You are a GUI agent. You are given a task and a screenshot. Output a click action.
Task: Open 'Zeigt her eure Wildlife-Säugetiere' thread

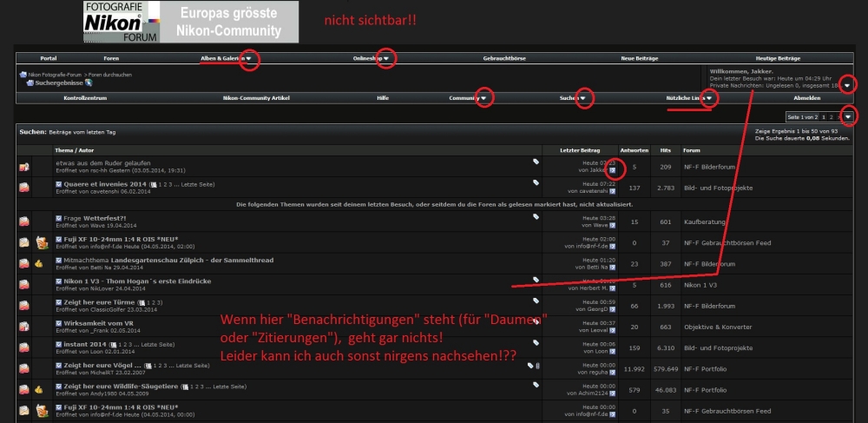(121, 387)
